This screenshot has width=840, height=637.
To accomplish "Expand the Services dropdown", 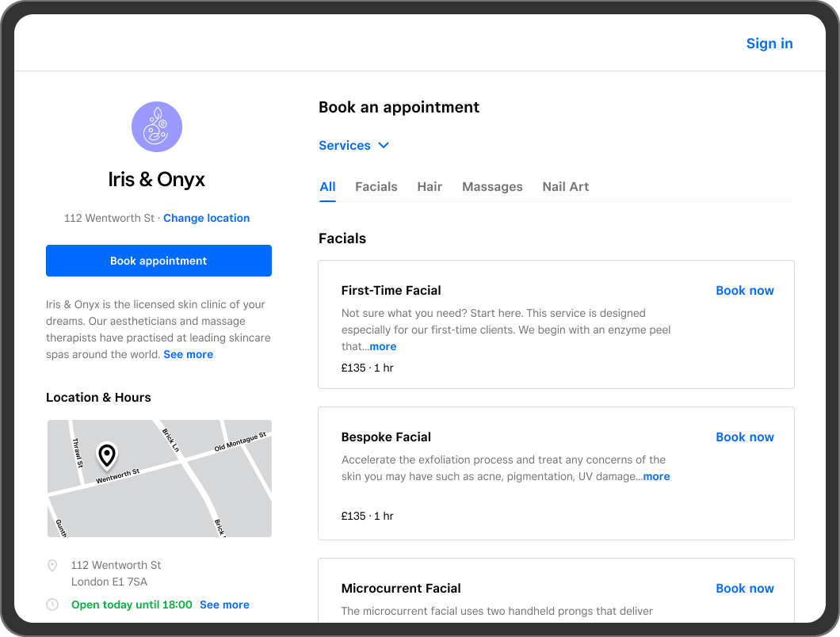I will click(x=345, y=145).
